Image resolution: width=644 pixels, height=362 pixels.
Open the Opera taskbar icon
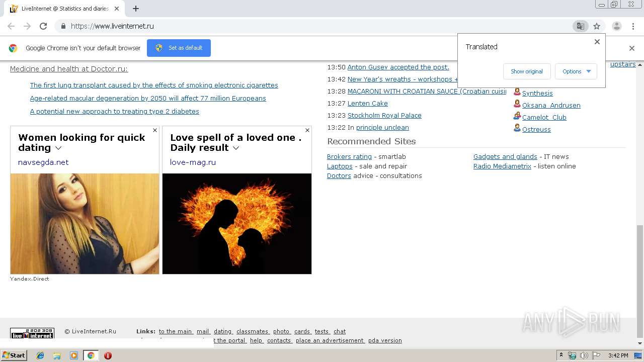108,355
